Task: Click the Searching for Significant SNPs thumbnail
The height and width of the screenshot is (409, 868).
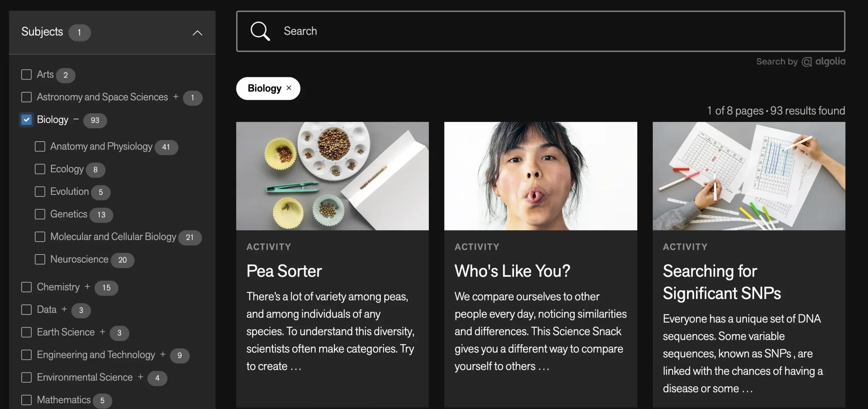Action: pyautogui.click(x=749, y=176)
